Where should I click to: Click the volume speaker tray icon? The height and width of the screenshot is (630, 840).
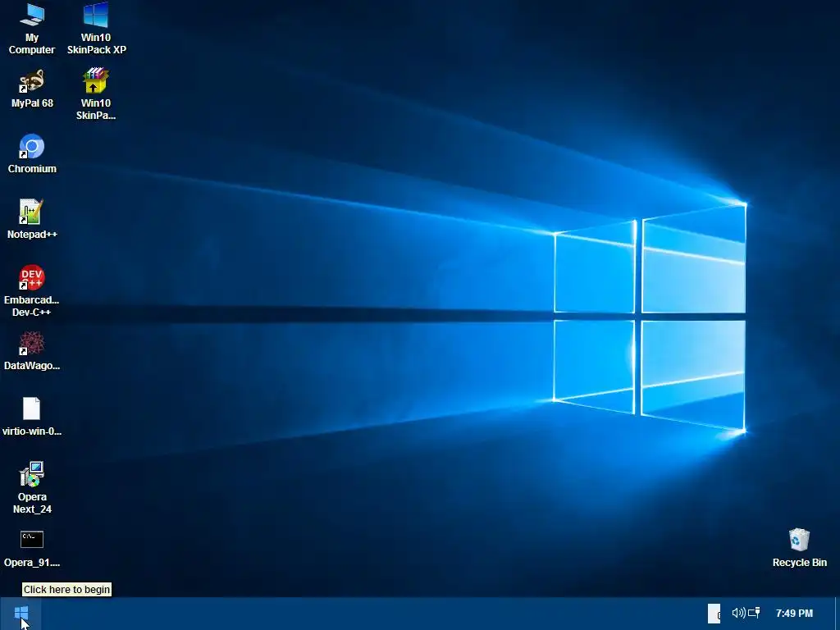(x=738, y=613)
